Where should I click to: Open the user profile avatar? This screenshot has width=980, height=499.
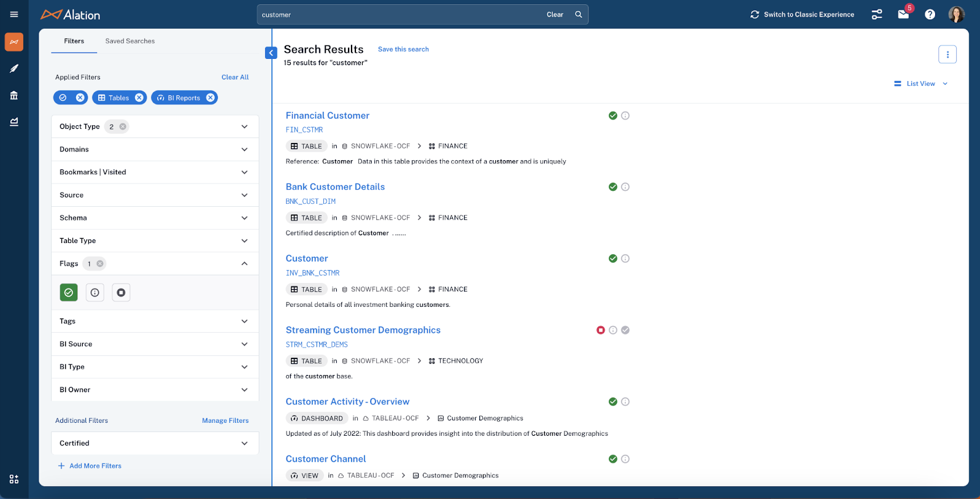[x=956, y=14]
